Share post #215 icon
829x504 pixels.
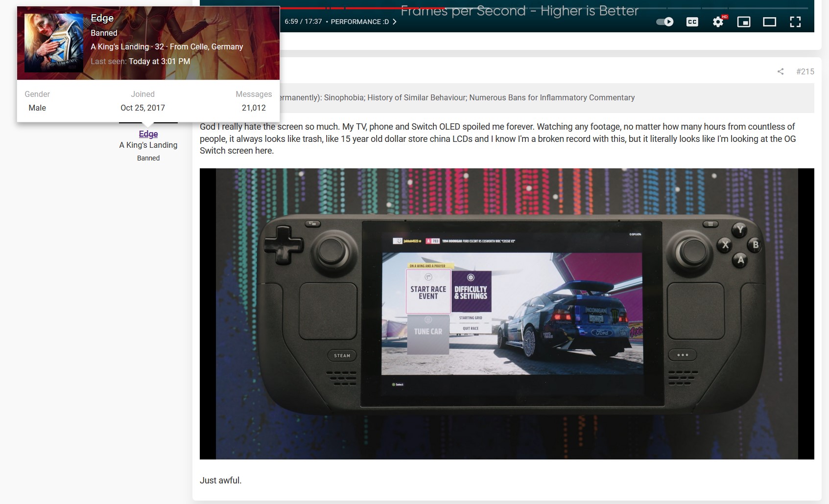point(781,71)
